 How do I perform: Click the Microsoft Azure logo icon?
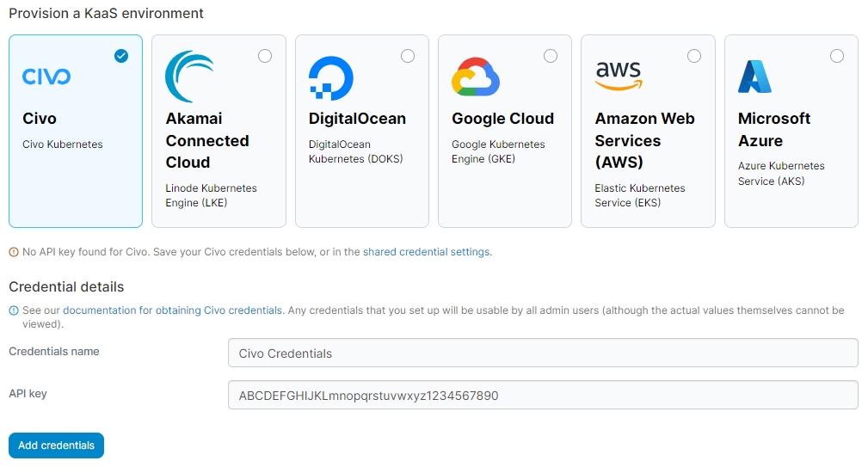(754, 77)
